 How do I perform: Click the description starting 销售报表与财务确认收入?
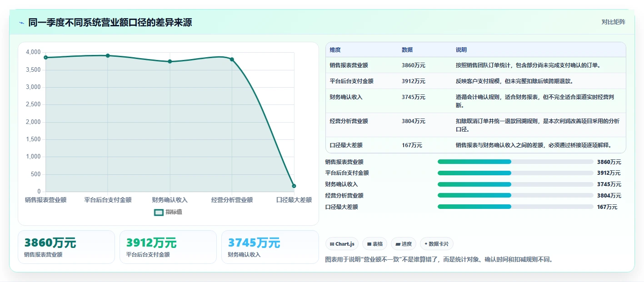coord(534,145)
